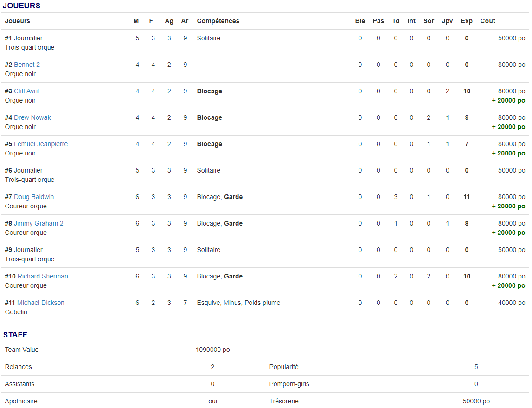The height and width of the screenshot is (408, 532).
Task: Open Cliff Avril's player page
Action: (x=26, y=91)
